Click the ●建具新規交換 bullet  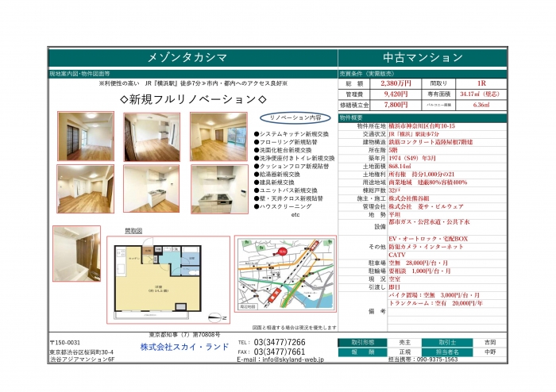click(274, 183)
